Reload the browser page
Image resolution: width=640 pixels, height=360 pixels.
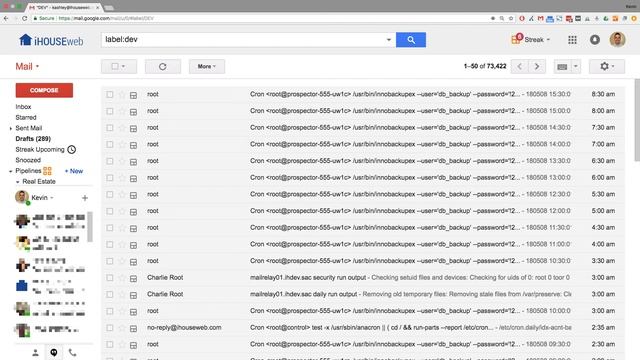[24, 18]
